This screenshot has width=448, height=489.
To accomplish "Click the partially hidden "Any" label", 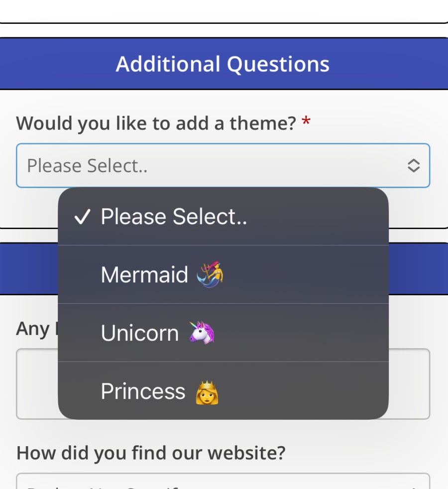I will coord(33,329).
